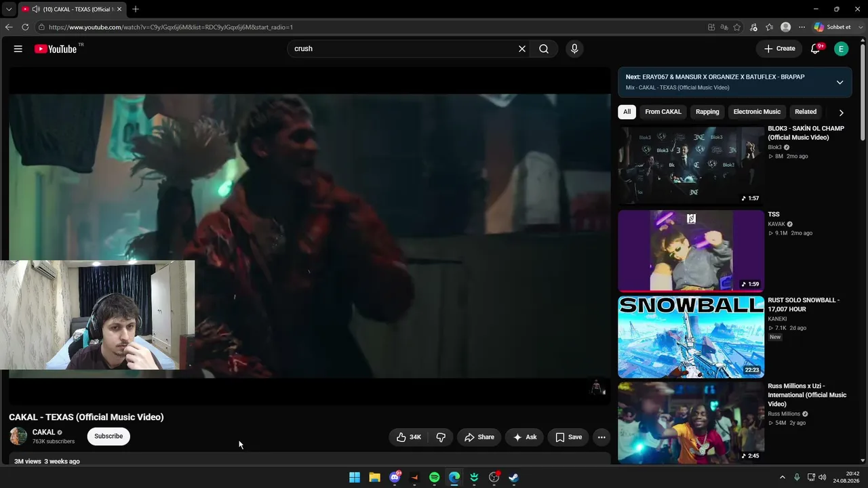
Task: Go back in the browser
Action: click(x=9, y=27)
